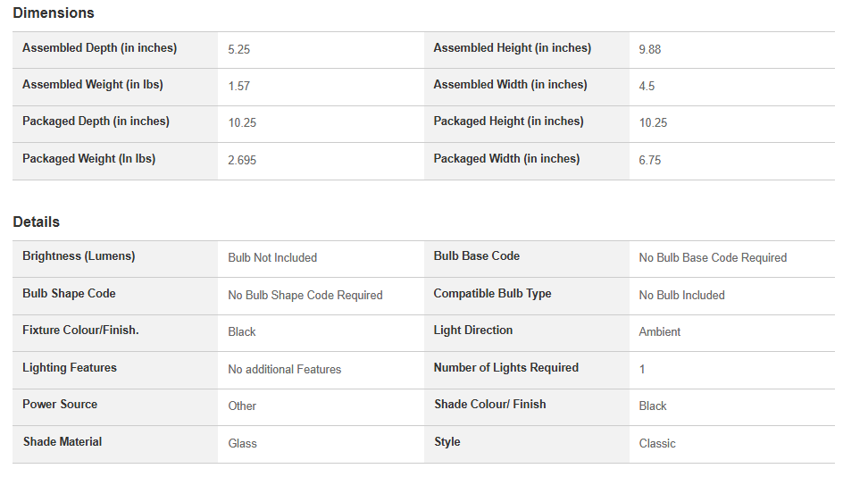This screenshot has height=477, width=868.
Task: Click the 9.88 Assembled Height value
Action: coord(650,49)
